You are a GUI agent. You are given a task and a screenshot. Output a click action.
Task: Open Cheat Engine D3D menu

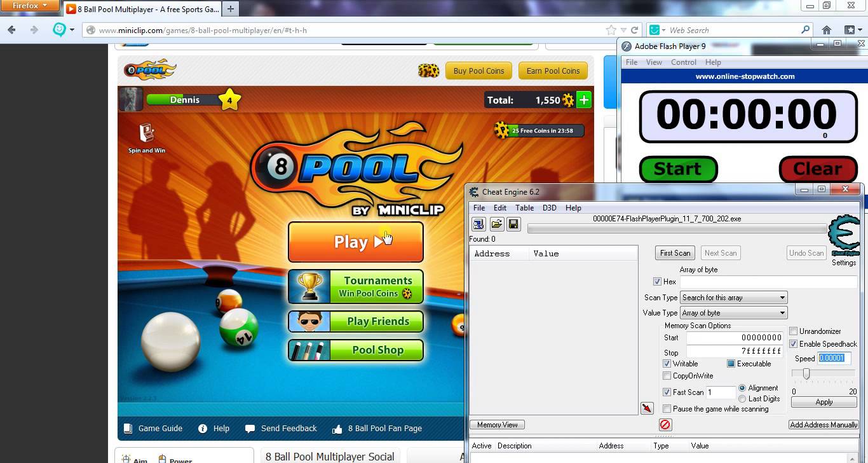[x=549, y=208]
